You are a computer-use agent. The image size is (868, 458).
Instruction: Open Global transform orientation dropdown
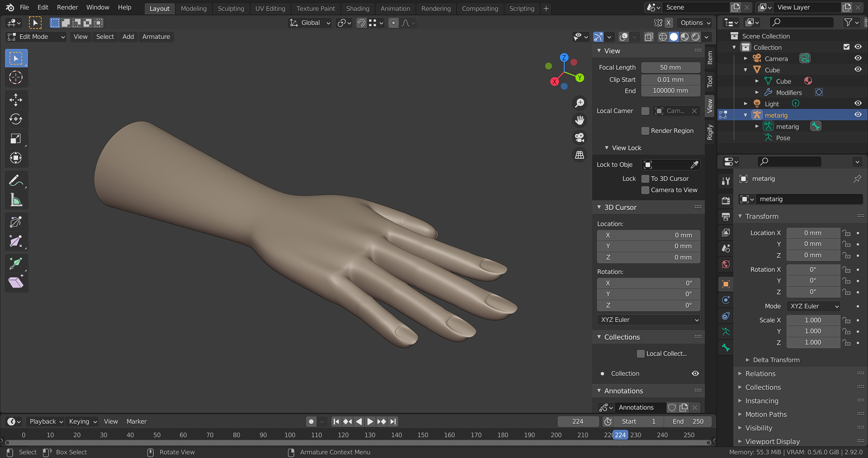310,23
